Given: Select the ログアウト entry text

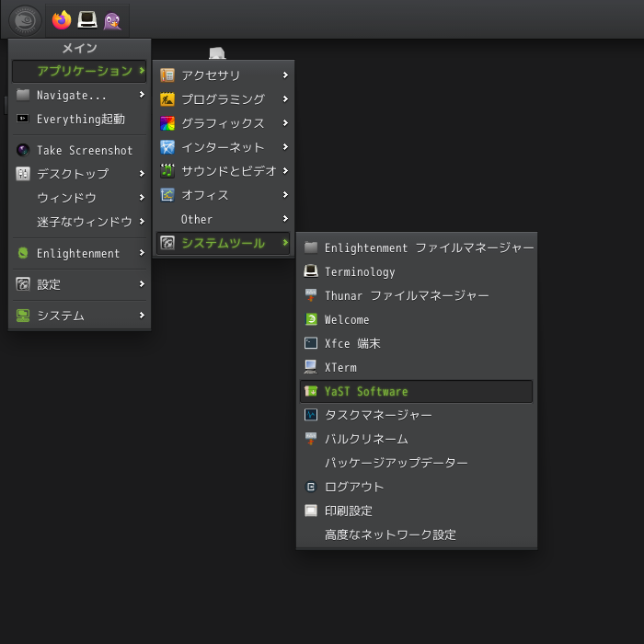Looking at the screenshot, I should pyautogui.click(x=354, y=487).
